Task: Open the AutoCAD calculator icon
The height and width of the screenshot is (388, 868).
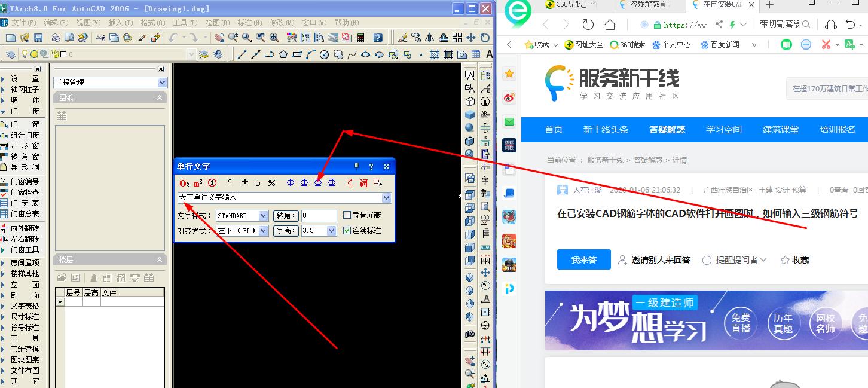Action: [360, 38]
